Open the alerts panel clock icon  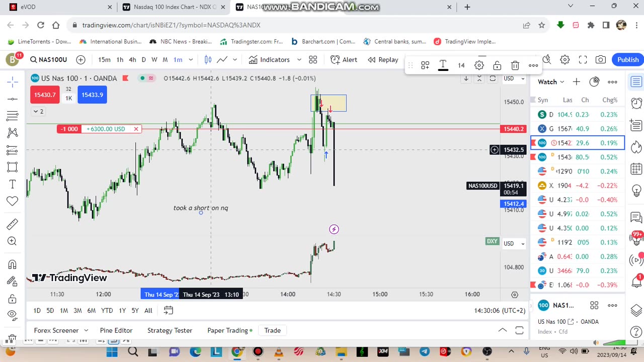636,104
